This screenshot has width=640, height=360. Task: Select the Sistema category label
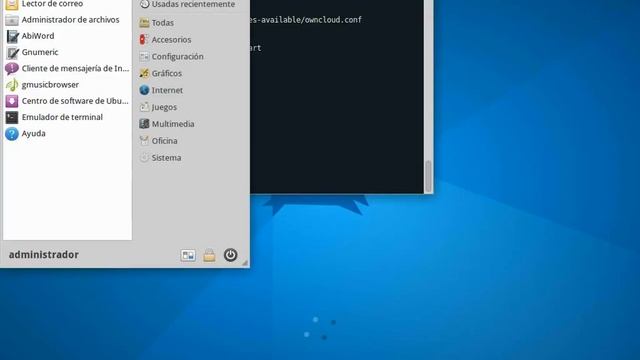click(x=167, y=158)
